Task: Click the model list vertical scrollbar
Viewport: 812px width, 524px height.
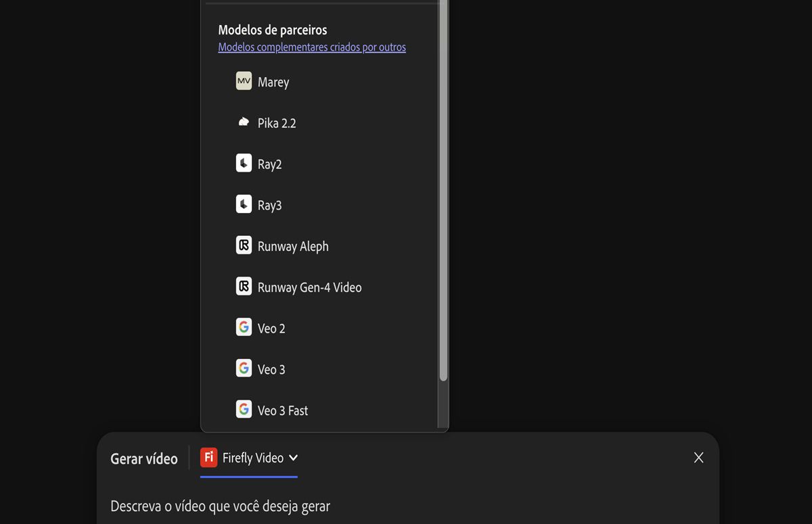Action: pyautogui.click(x=443, y=203)
